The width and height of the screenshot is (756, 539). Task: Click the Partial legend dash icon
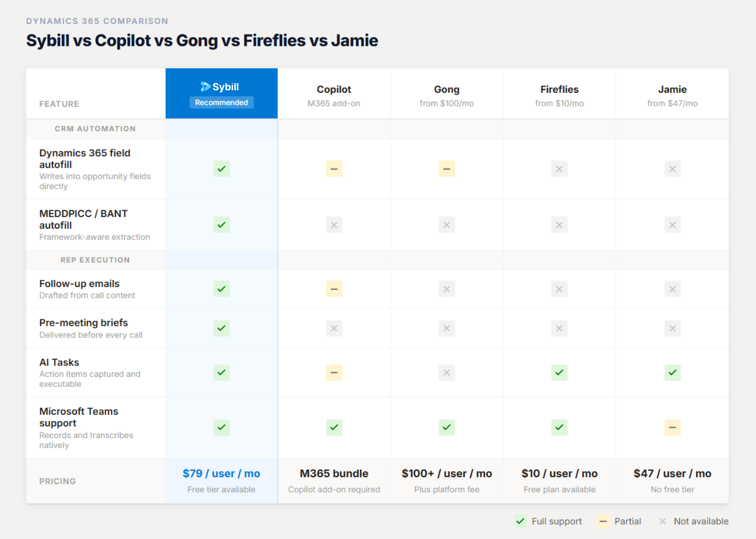pyautogui.click(x=603, y=521)
